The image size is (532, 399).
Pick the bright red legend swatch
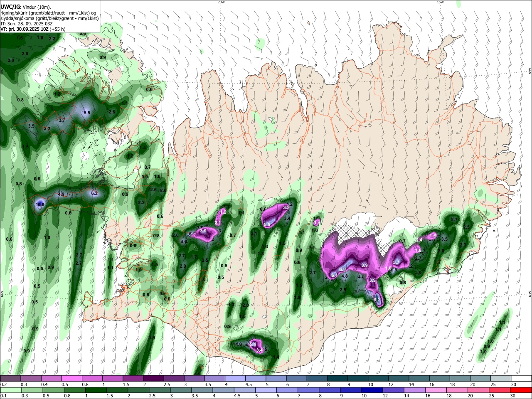(521, 390)
